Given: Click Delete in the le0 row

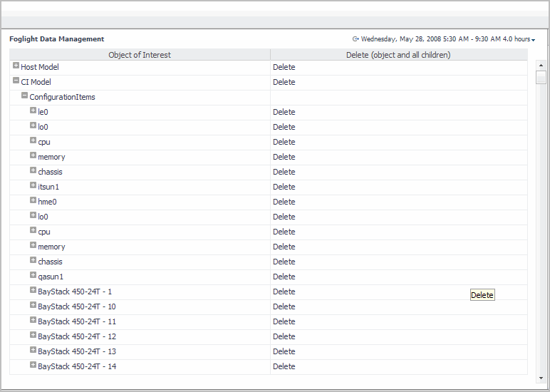Looking at the screenshot, I should 284,112.
